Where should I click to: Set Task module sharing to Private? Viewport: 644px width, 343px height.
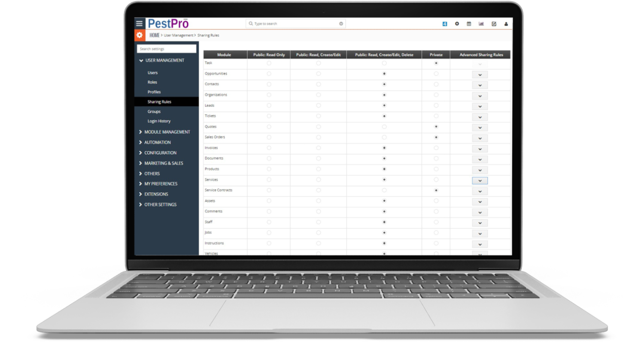click(436, 63)
